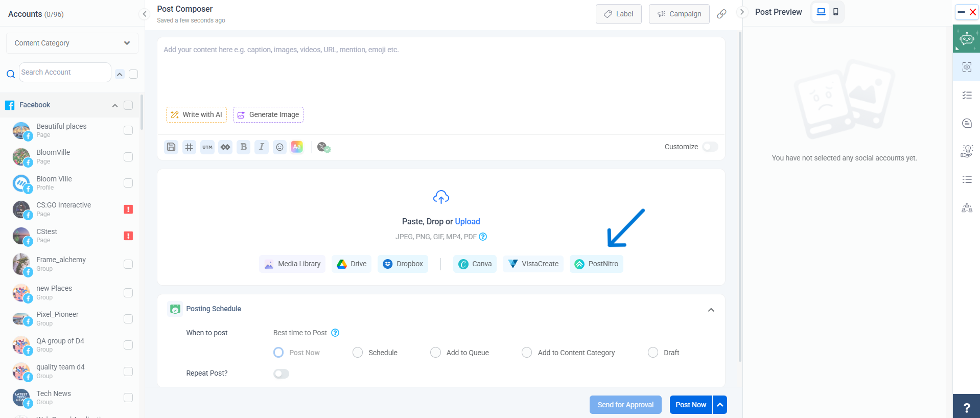Check the Tech News group checkbox

coord(128,398)
